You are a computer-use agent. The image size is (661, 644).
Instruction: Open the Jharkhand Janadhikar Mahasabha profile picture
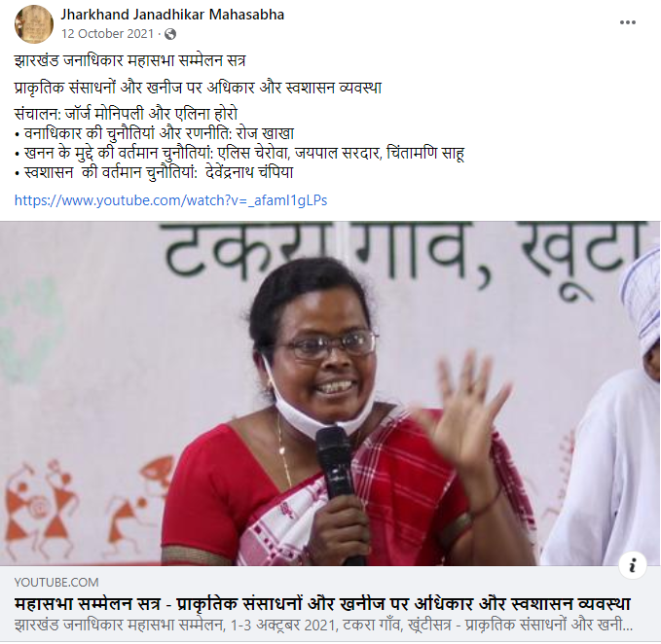pos(34,24)
